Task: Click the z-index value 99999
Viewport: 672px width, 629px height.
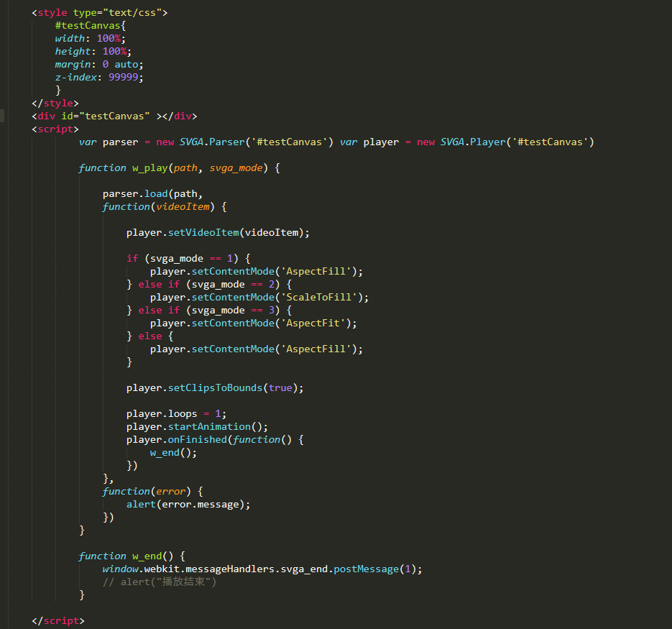Action: click(x=126, y=77)
